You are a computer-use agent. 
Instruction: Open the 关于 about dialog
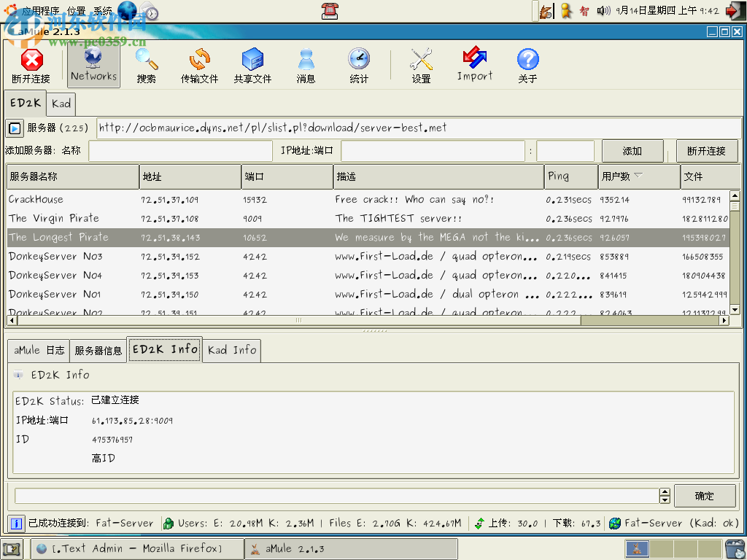[527, 66]
